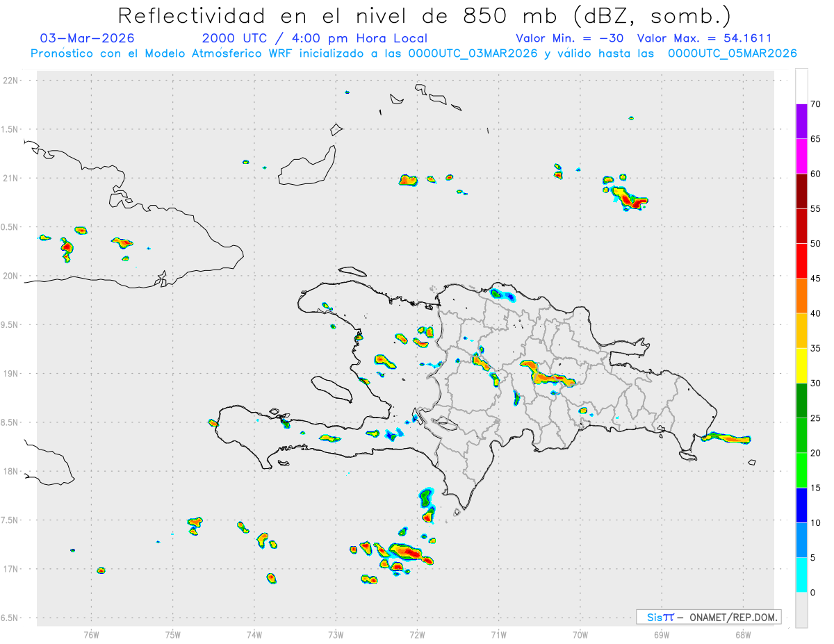Click the longitude axis label '70W'

pyautogui.click(x=580, y=634)
